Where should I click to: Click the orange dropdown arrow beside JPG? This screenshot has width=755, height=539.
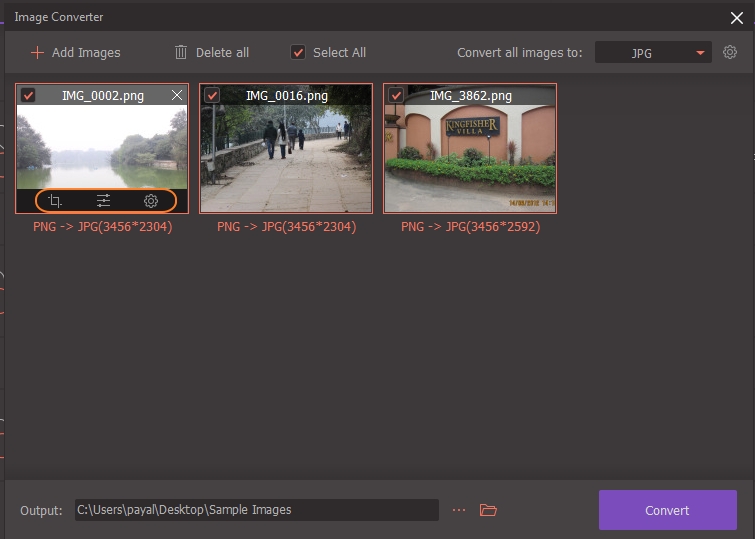[700, 53]
